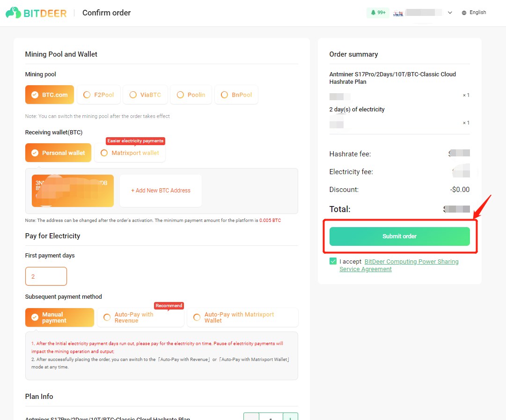The width and height of the screenshot is (506, 420).
Task: Choose Matrixport wallet option
Action: click(130, 153)
